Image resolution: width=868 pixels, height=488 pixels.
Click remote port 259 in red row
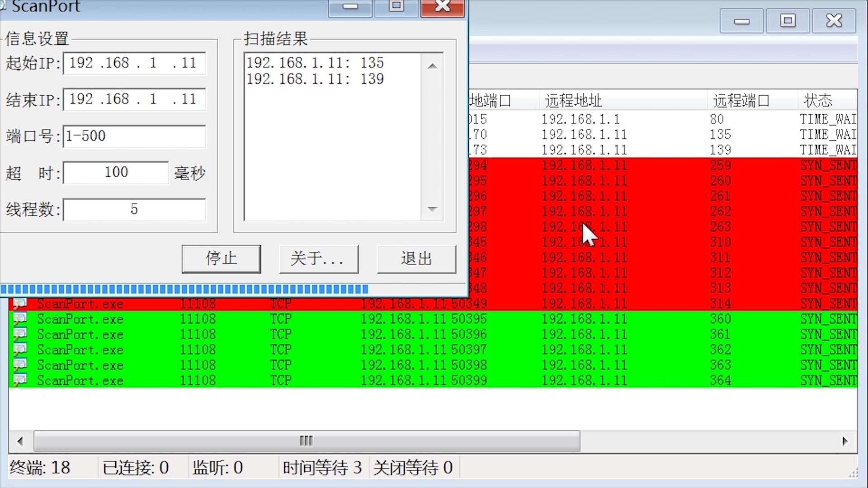(x=720, y=165)
